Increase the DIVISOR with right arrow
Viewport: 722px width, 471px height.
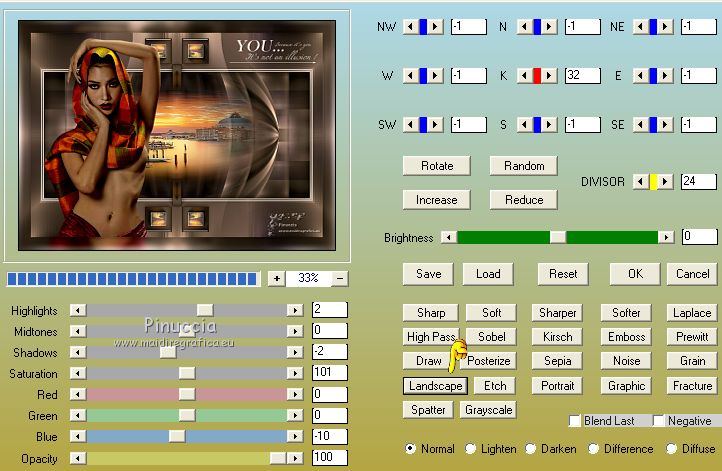(665, 181)
